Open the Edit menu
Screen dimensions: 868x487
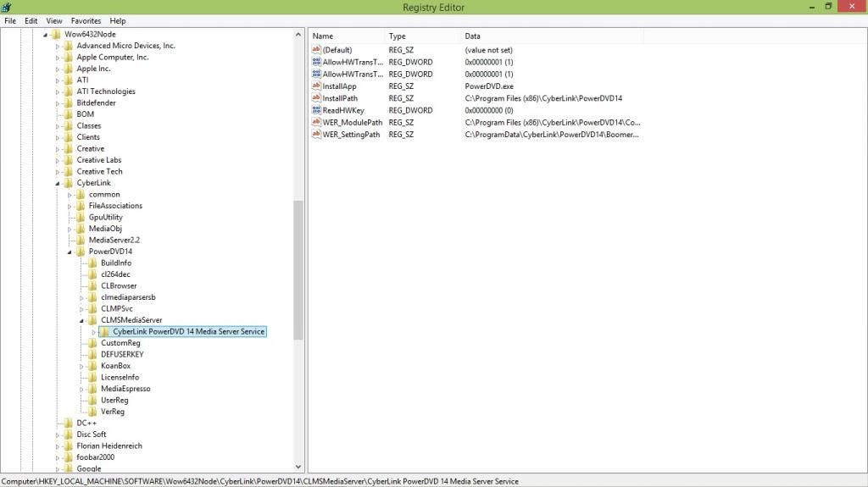point(31,21)
